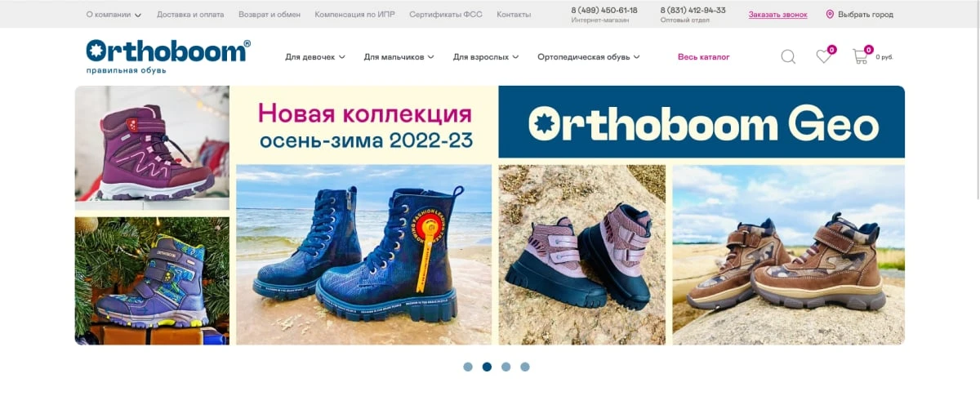980x396 pixels.
Task: Expand the О компании dropdown
Action: [114, 14]
